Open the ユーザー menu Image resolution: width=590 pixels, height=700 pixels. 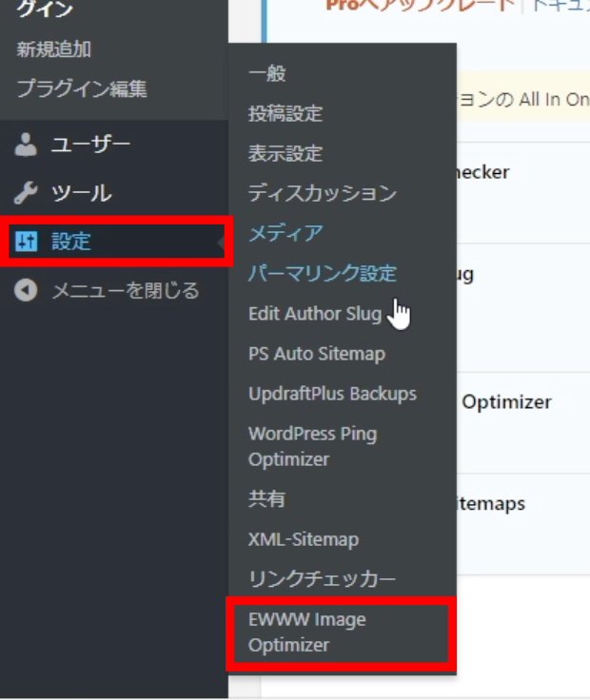90,145
